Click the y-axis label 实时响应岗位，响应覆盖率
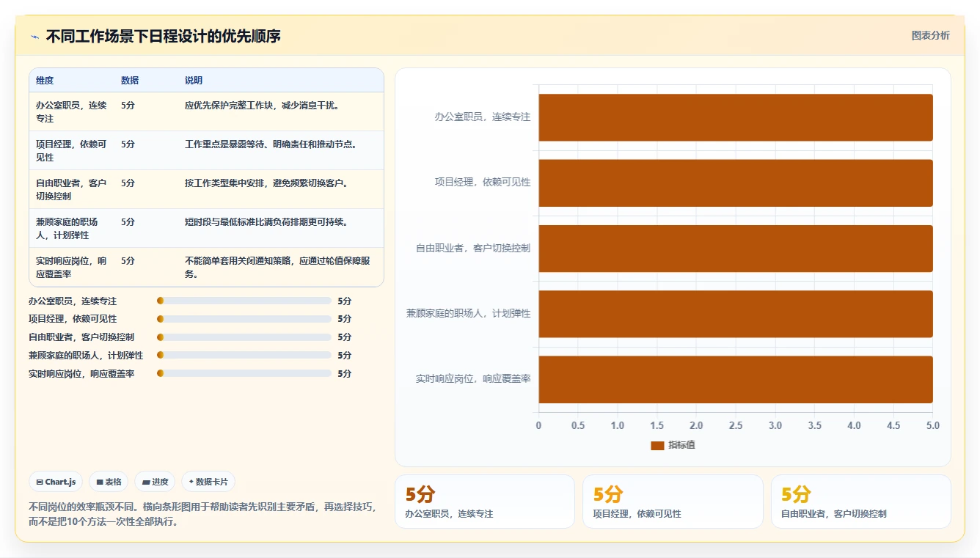This screenshot has height=558, width=980. [x=473, y=379]
